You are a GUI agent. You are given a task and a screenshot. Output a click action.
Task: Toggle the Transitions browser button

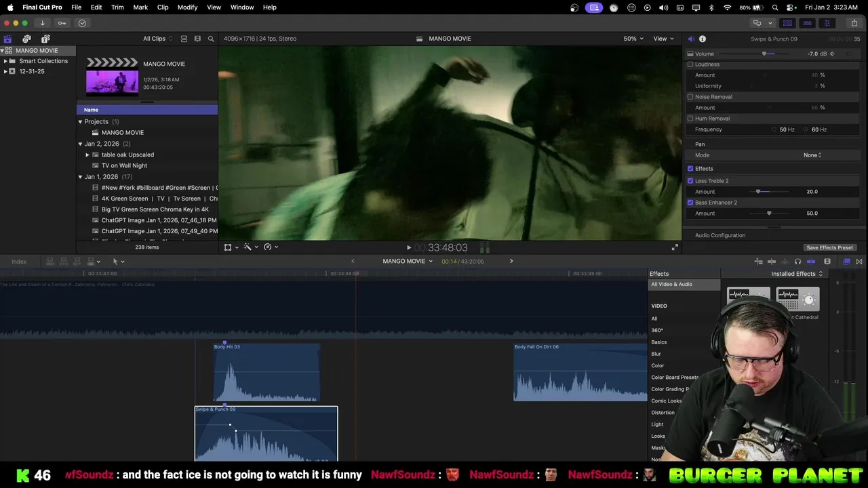[x=859, y=262]
